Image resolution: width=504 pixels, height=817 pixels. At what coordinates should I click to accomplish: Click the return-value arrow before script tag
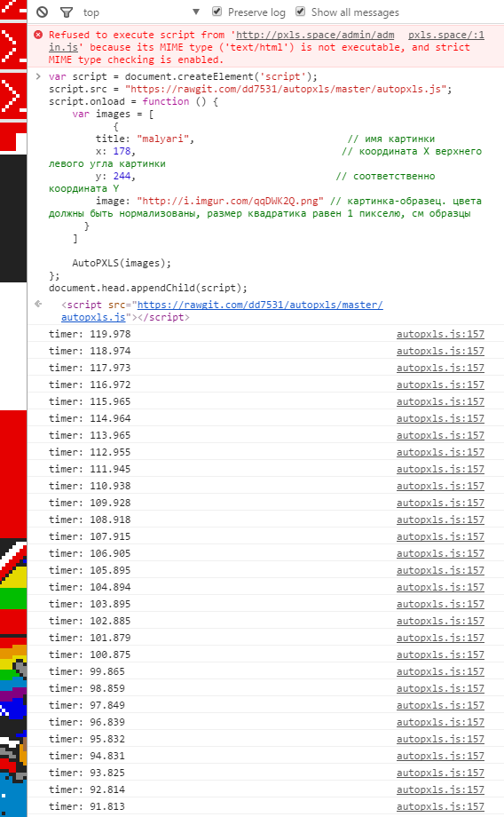(38, 304)
